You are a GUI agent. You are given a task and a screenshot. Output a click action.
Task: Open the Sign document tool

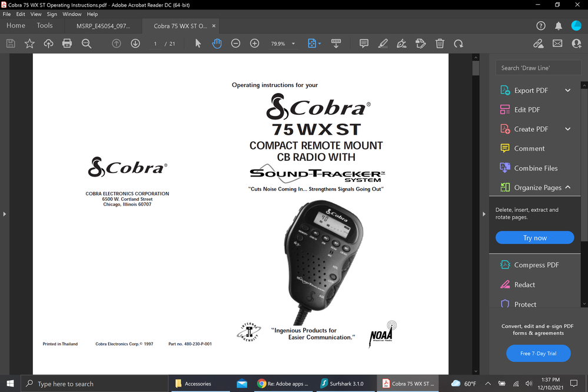(x=401, y=44)
